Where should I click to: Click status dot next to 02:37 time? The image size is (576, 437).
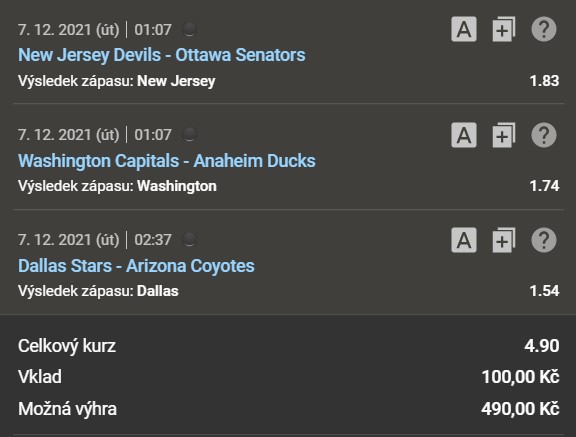pyautogui.click(x=189, y=239)
